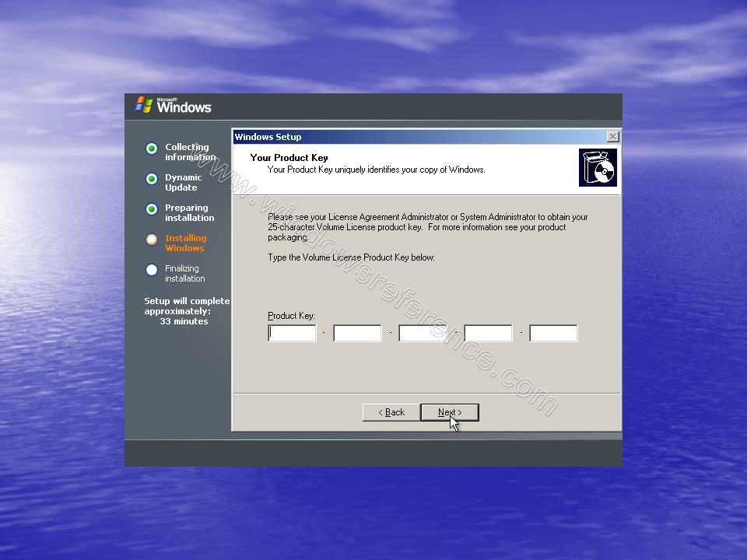
Task: Click the Installing Windows step indicator
Action: (152, 240)
